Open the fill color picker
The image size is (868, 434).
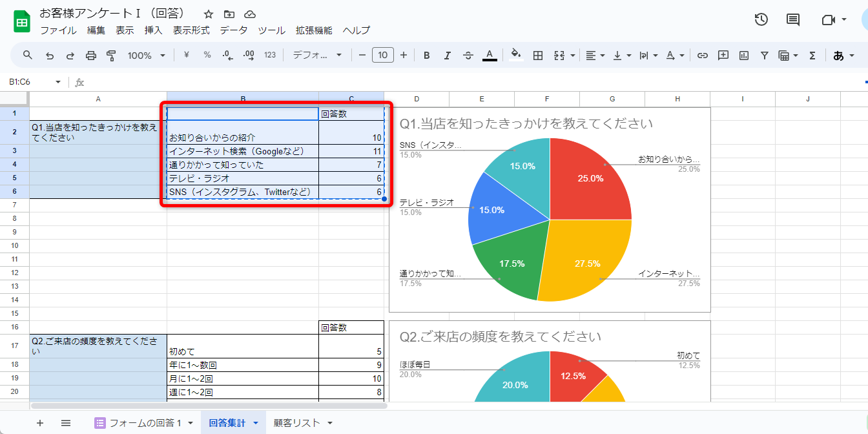point(515,56)
